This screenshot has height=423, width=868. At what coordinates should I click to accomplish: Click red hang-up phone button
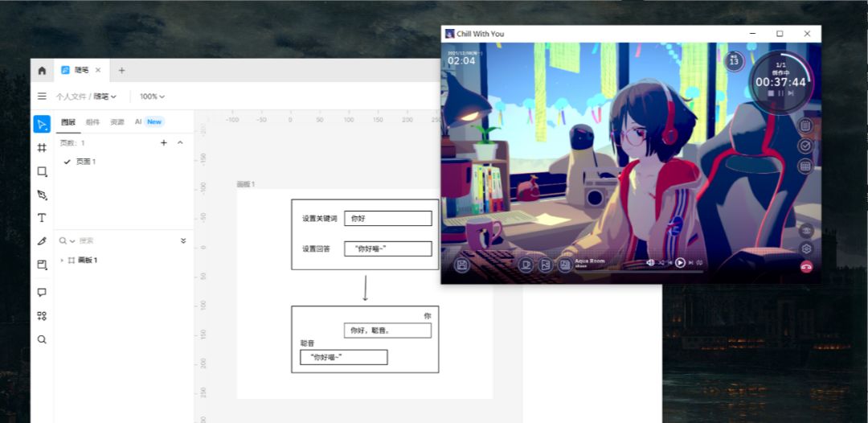pos(806,267)
